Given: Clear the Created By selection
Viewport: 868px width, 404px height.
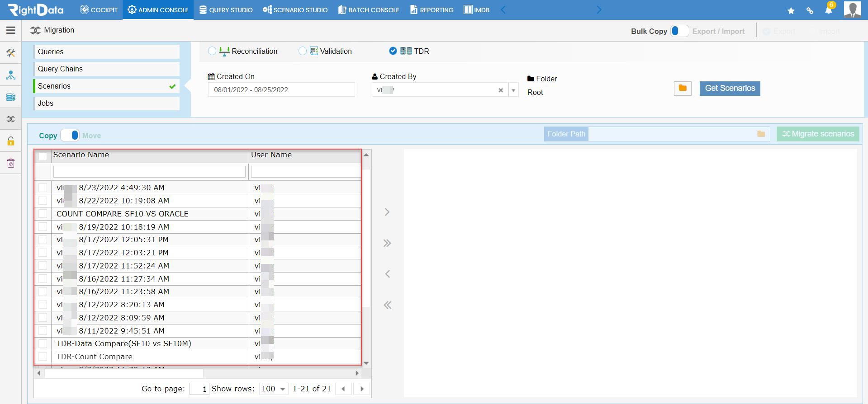Looking at the screenshot, I should (501, 90).
